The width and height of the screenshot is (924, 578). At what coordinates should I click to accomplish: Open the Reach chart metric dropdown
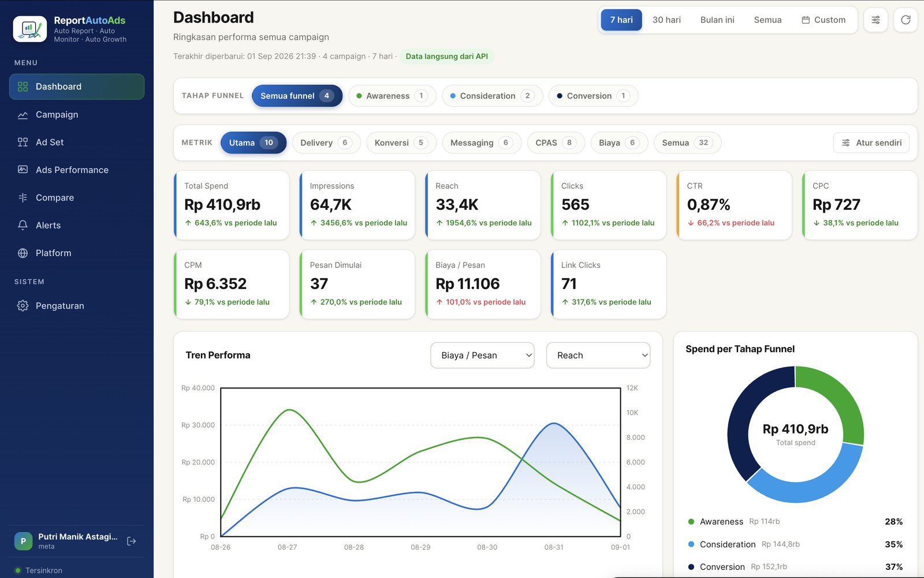point(598,355)
